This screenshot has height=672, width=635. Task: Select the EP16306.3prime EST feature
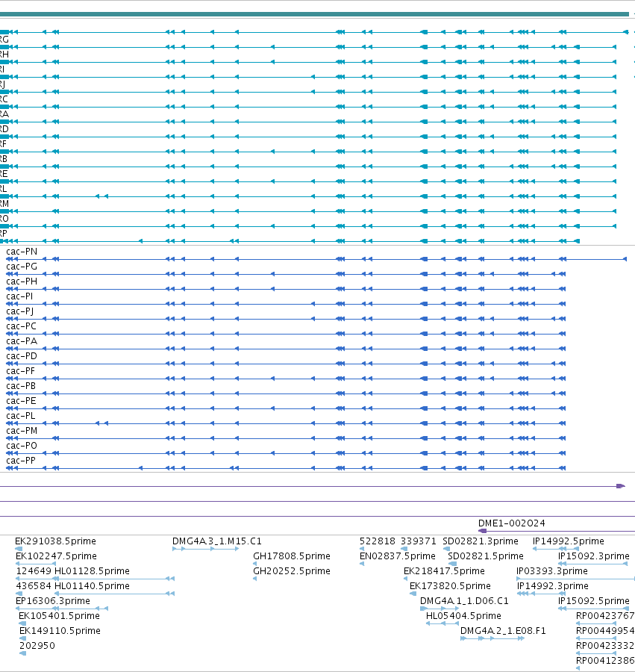tap(62, 608)
